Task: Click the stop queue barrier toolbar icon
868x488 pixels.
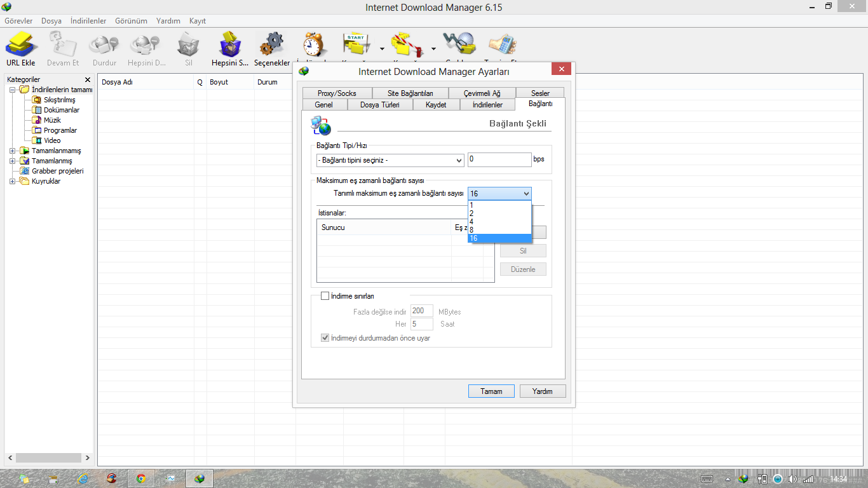Action: (407, 44)
